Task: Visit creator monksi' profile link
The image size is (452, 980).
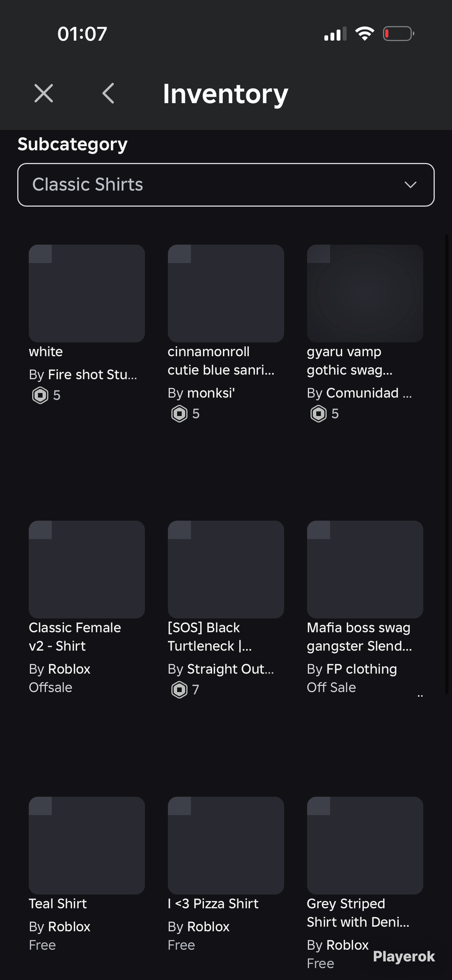Action: (211, 393)
